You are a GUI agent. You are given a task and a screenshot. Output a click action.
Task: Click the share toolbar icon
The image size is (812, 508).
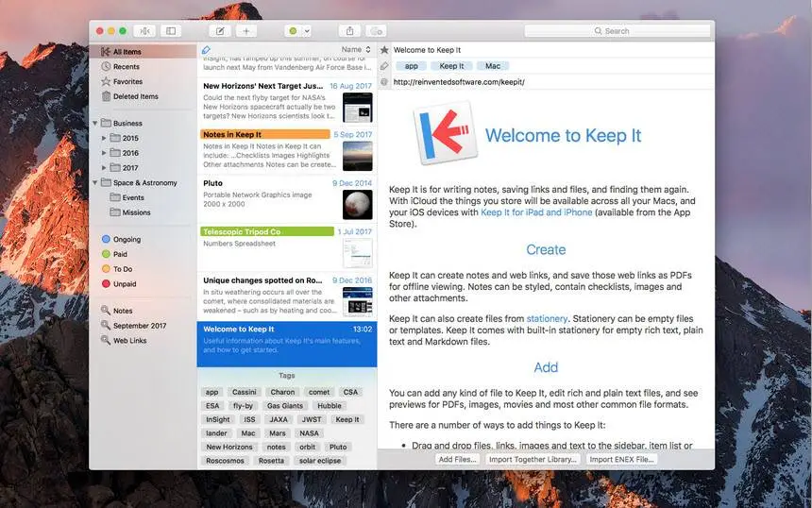350,31
